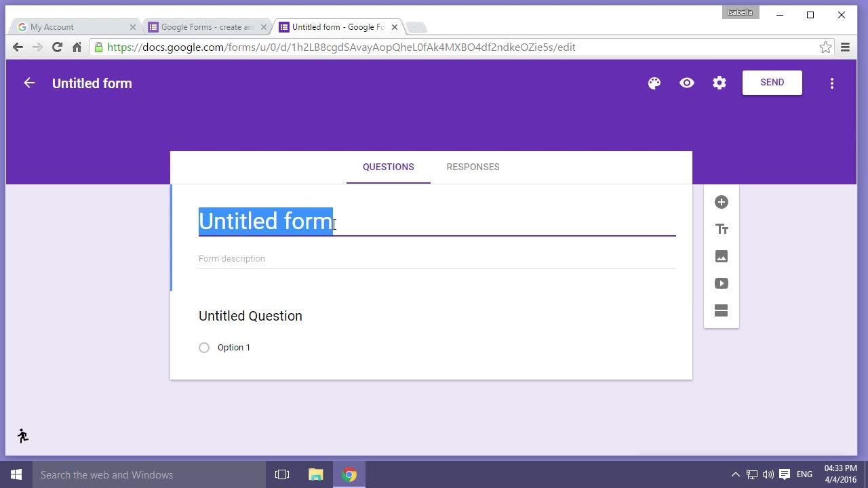Add a video from the side toolbar
868x488 pixels.
pos(722,283)
